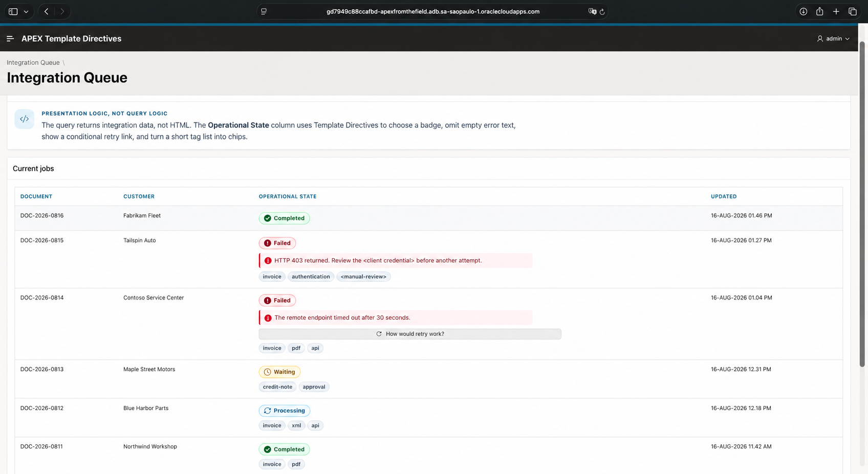Click the code brackets info icon

[x=24, y=119]
